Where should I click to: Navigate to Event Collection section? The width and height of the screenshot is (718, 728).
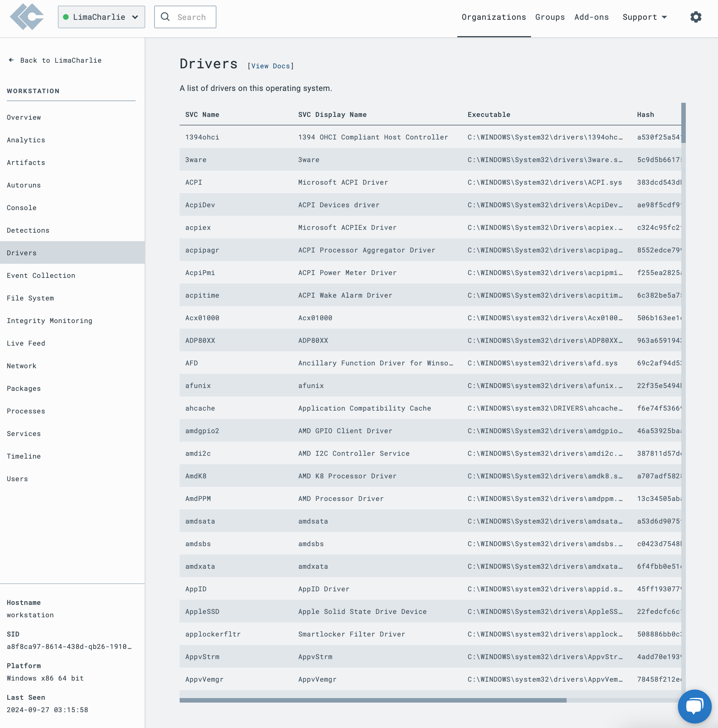41,275
